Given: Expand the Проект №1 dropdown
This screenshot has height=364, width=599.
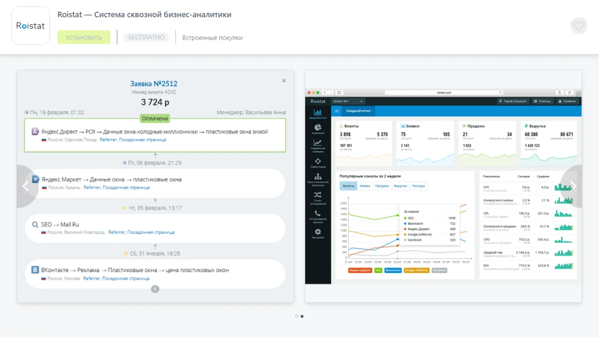Looking at the screenshot, I should coord(348,101).
